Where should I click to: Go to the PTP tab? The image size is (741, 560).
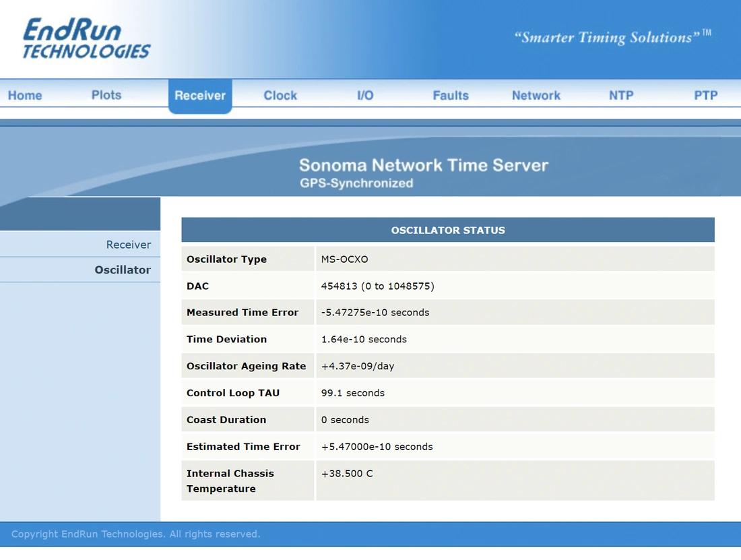coord(705,96)
